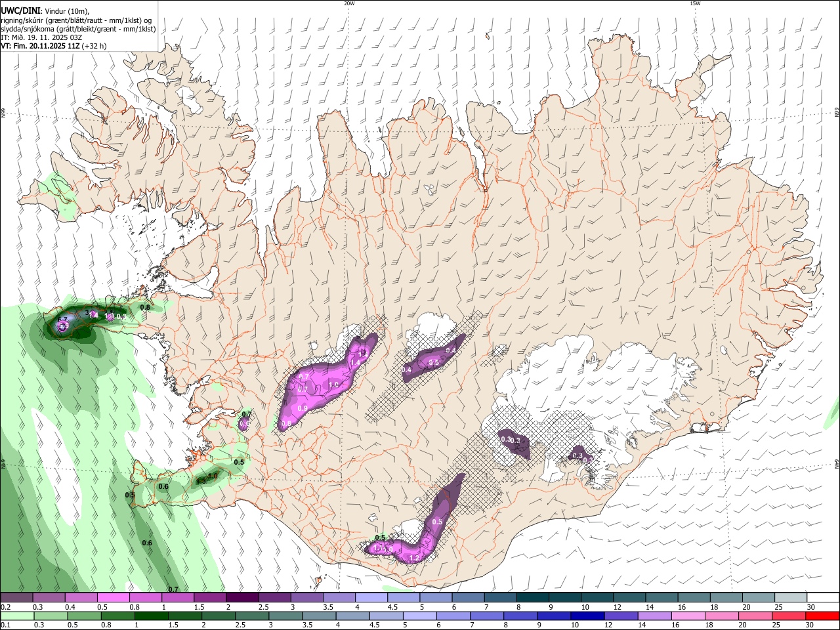This screenshot has height=630, width=840.
Task: Click the 'rigning/skúrir' legend description line
Action: click(x=76, y=20)
